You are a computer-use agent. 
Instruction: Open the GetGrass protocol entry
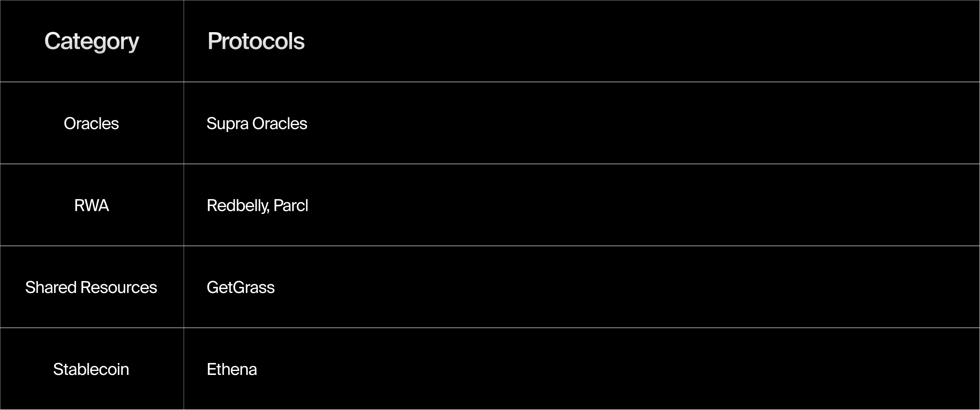tap(240, 288)
